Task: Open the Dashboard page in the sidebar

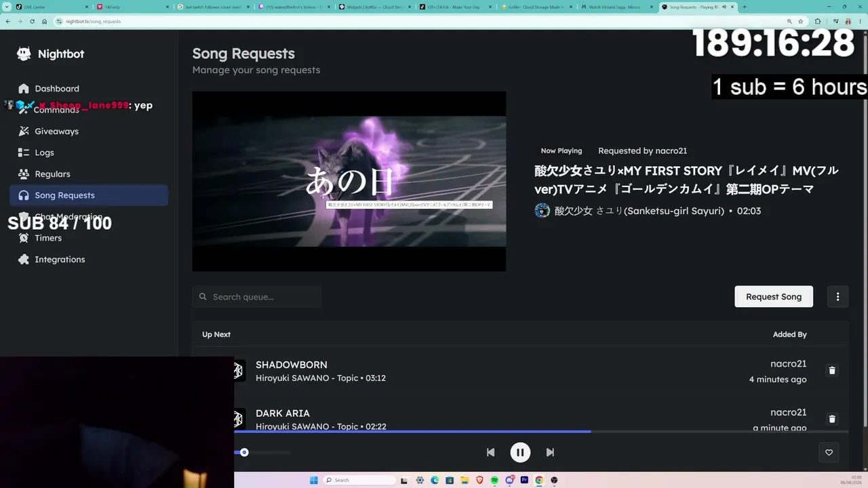Action: (89, 89)
